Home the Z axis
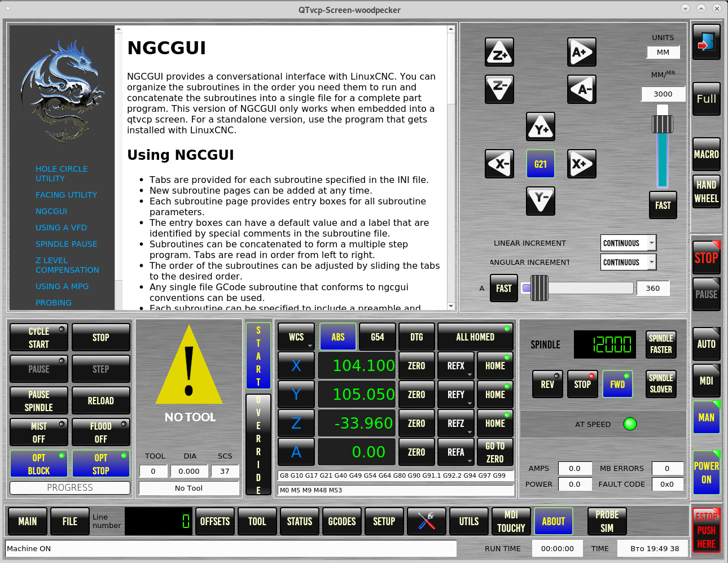728x563 pixels. tap(495, 424)
